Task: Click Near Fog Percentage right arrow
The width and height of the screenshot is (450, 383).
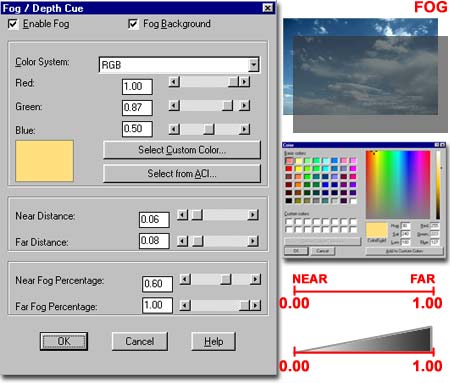Action: tap(256, 279)
